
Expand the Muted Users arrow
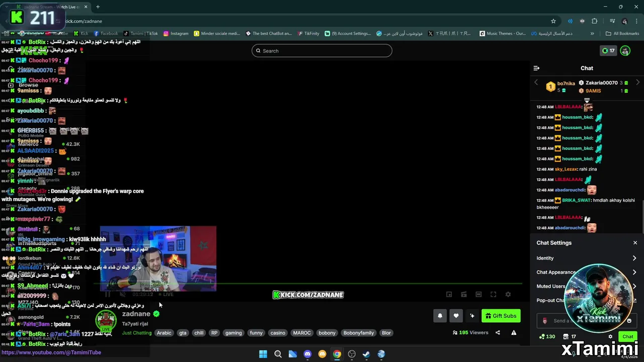coord(634,286)
